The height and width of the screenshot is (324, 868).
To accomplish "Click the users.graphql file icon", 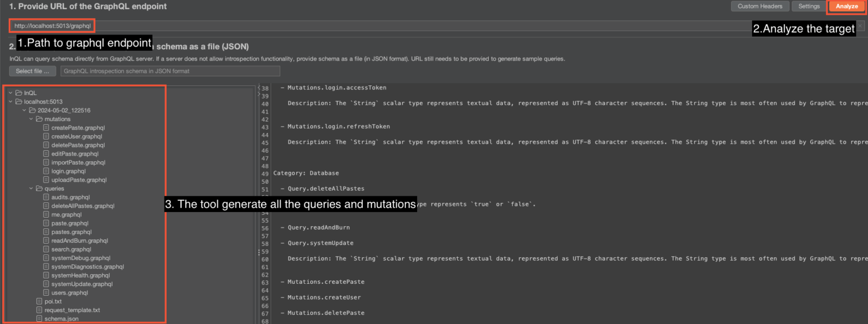I will [46, 293].
